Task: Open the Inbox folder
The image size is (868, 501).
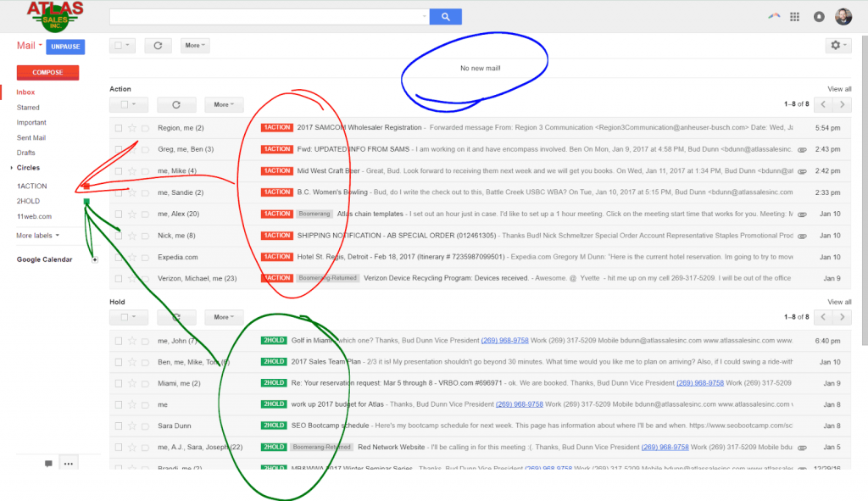Action: coord(25,92)
